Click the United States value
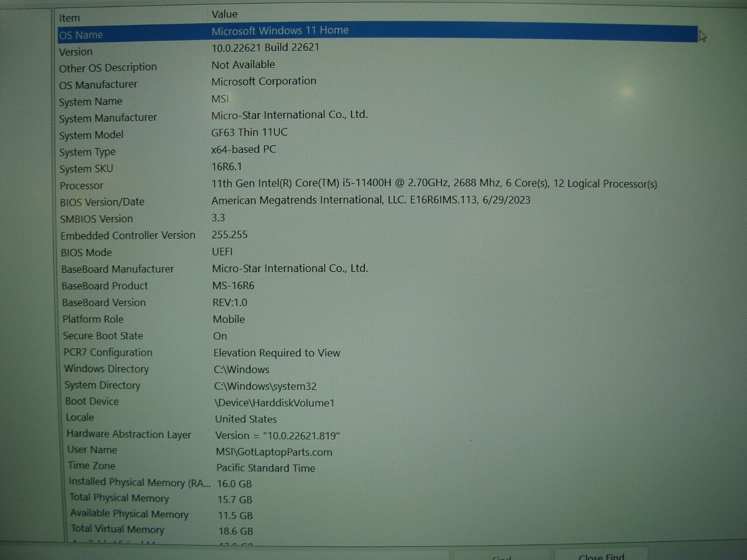 point(246,419)
